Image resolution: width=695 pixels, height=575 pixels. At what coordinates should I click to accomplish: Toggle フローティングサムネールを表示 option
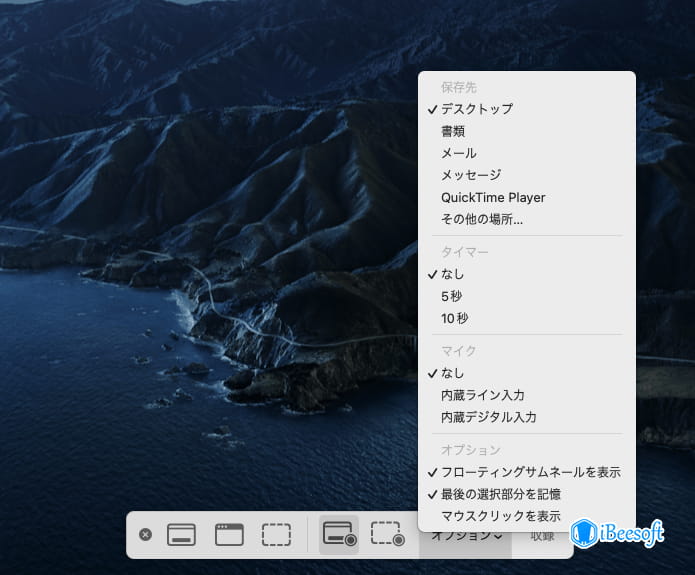pyautogui.click(x=530, y=472)
